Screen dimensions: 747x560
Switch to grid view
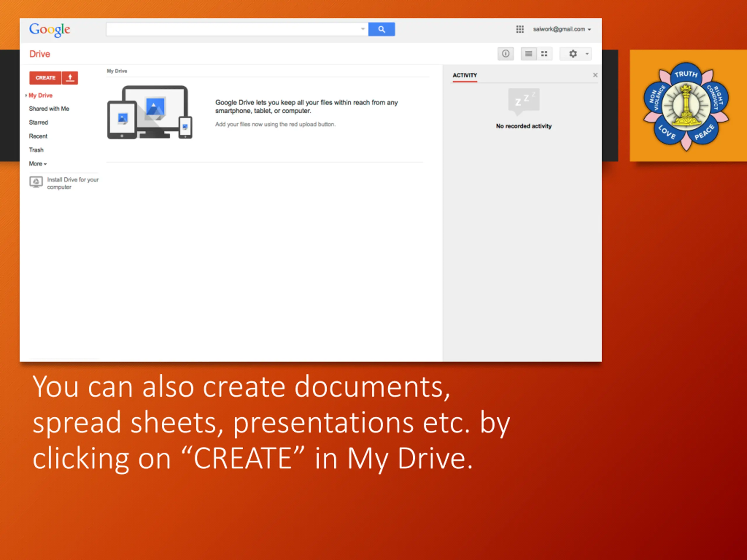[544, 54]
